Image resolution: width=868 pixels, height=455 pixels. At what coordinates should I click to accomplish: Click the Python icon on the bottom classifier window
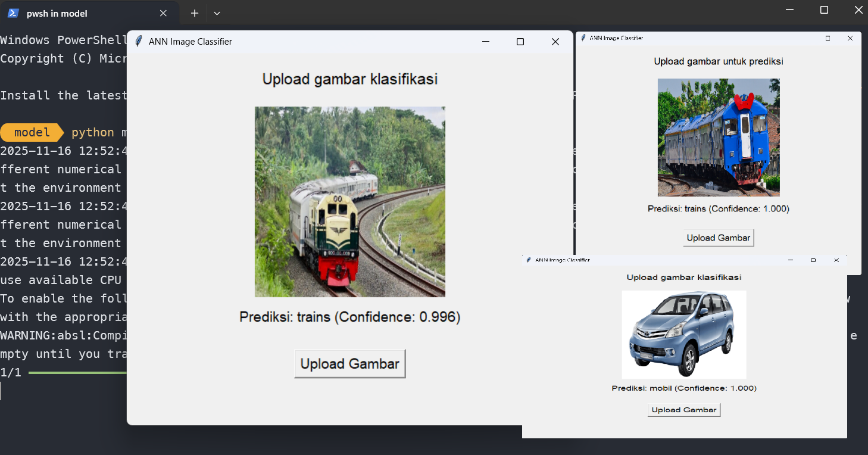527,260
